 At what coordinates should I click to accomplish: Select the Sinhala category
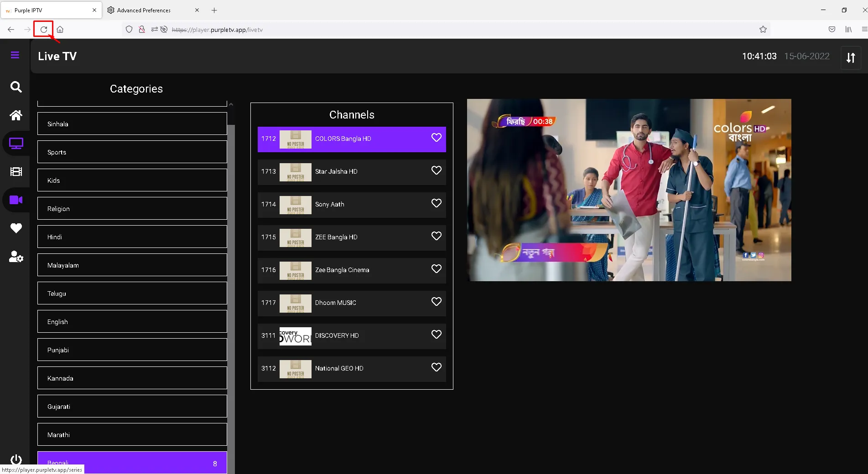point(132,124)
